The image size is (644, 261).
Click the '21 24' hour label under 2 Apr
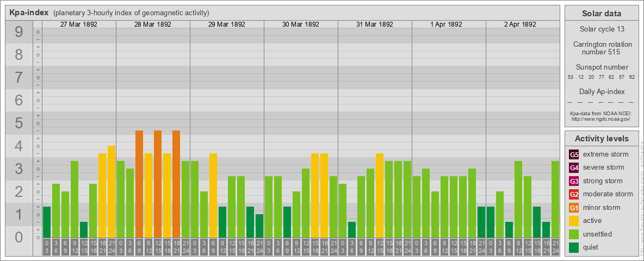tap(555, 247)
